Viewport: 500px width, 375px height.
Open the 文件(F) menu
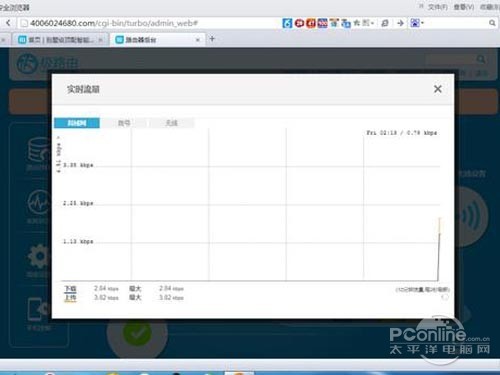tap(438, 7)
